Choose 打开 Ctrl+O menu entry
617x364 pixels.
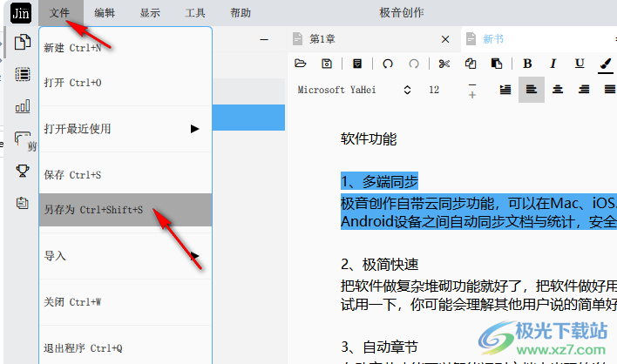125,83
